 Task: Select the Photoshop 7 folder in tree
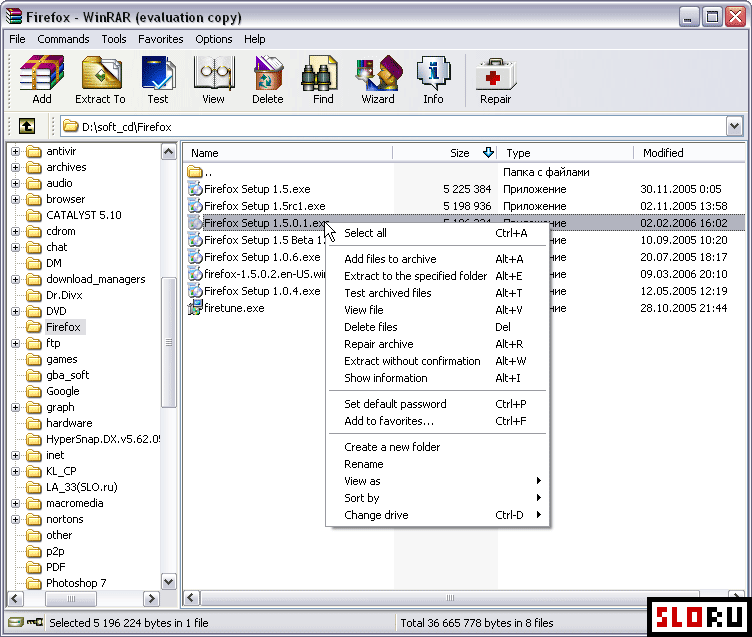pyautogui.click(x=76, y=583)
